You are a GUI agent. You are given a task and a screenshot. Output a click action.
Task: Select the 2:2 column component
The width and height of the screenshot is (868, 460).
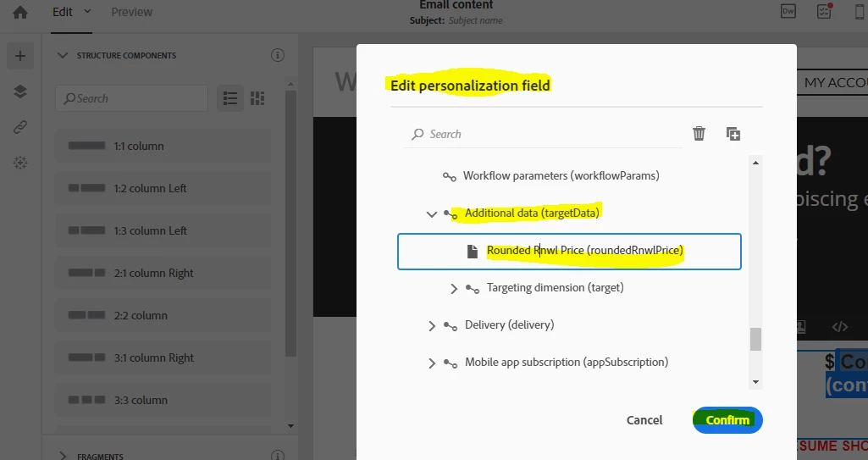163,315
